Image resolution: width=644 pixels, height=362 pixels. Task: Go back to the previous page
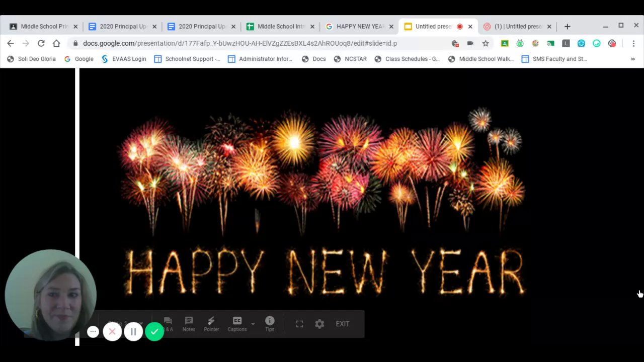click(x=11, y=43)
